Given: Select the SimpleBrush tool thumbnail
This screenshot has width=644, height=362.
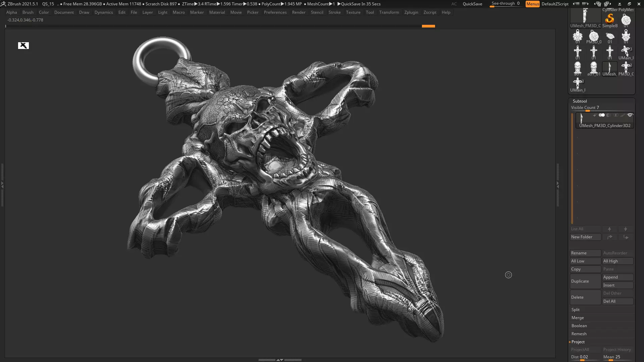Looking at the screenshot, I should click(x=610, y=20).
